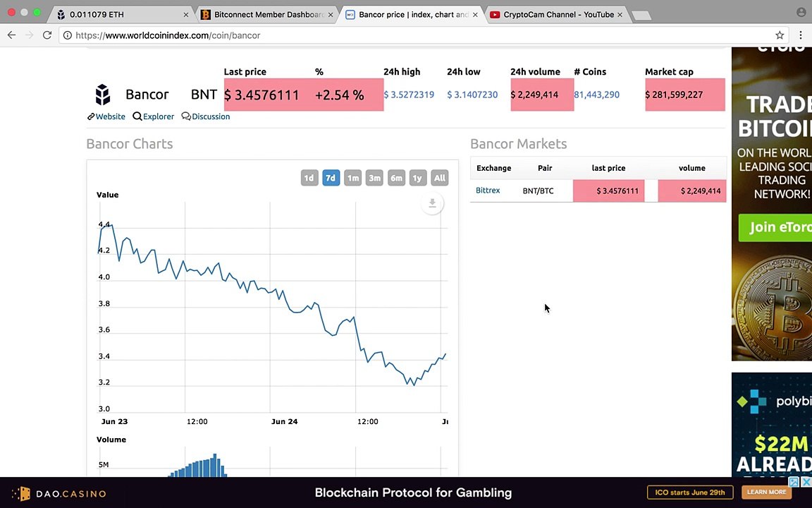The height and width of the screenshot is (508, 812).
Task: Click the volume column header in markets
Action: pos(692,168)
